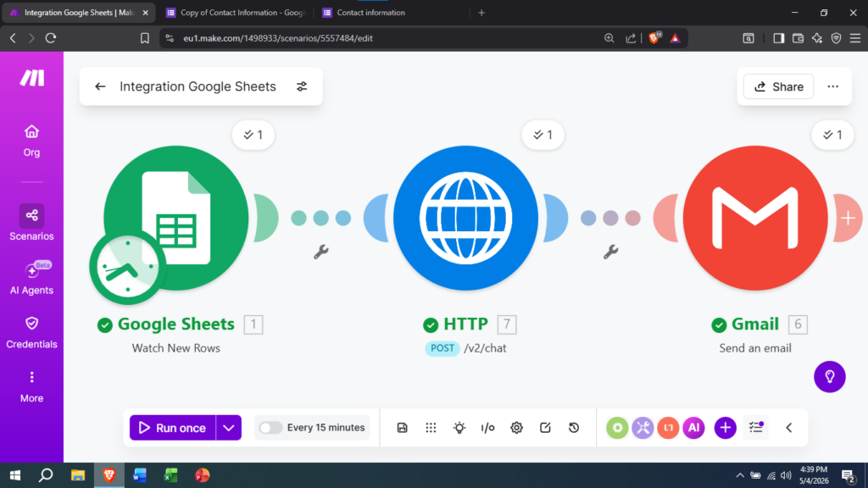Open the Org home page

pos(31,141)
